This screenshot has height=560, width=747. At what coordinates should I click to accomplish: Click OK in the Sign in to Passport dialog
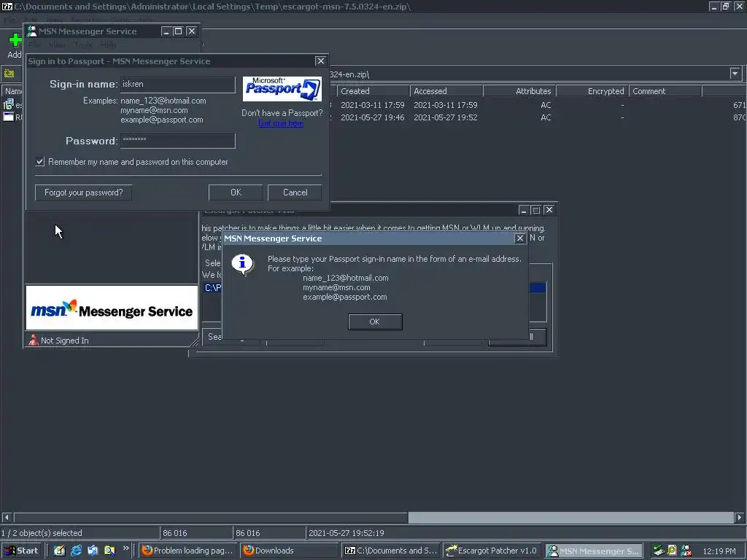coord(236,192)
